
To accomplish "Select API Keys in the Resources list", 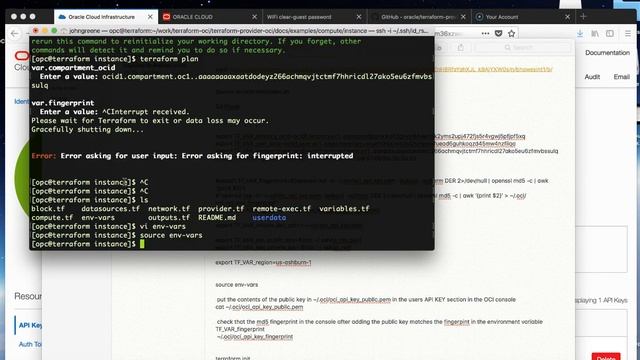I will (30, 325).
